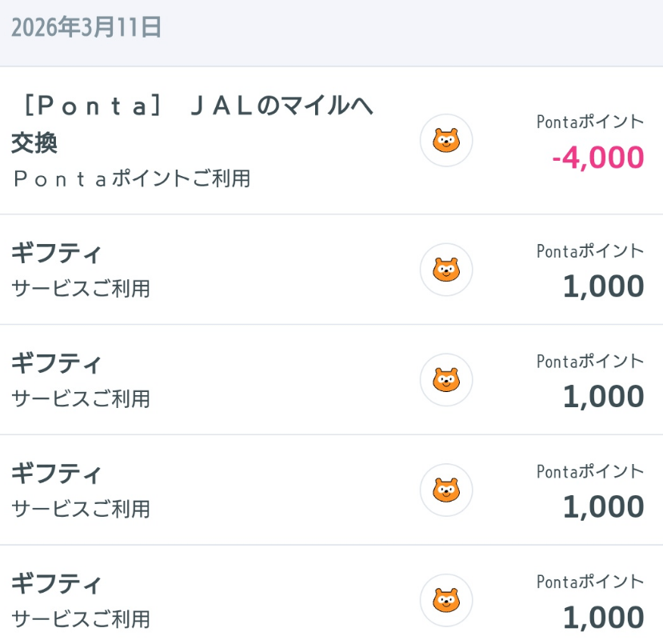Tap the Ponta icon in the last ギフティ row

446,601
